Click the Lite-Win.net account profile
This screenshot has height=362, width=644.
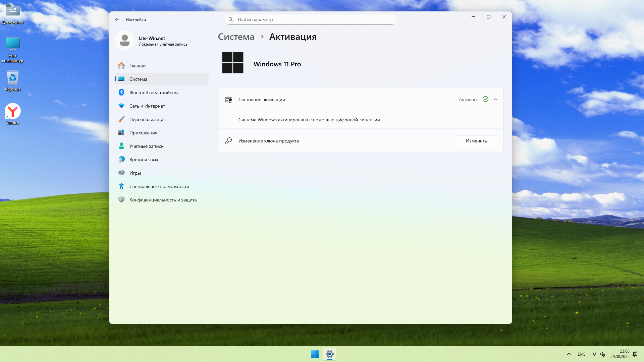point(152,41)
